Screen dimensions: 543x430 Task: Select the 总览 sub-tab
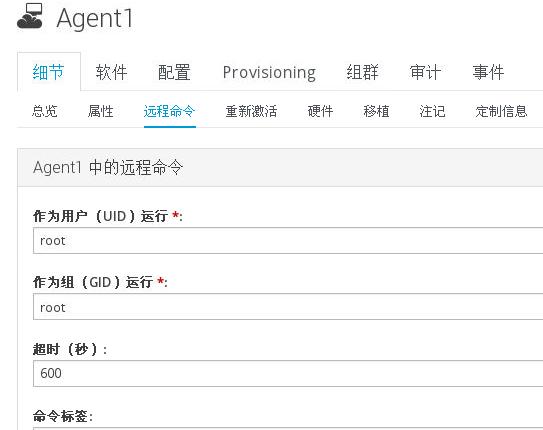click(x=45, y=111)
